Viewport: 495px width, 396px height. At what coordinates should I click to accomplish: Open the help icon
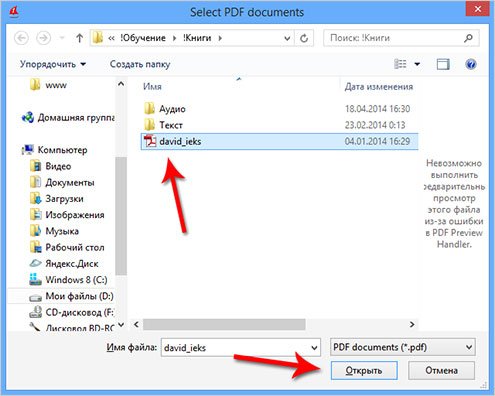pos(471,64)
